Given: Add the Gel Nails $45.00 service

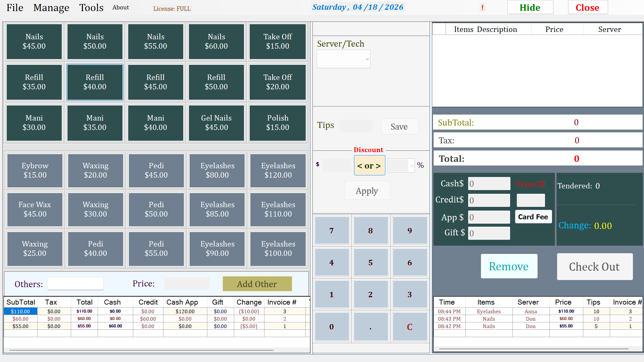Looking at the screenshot, I should (216, 123).
